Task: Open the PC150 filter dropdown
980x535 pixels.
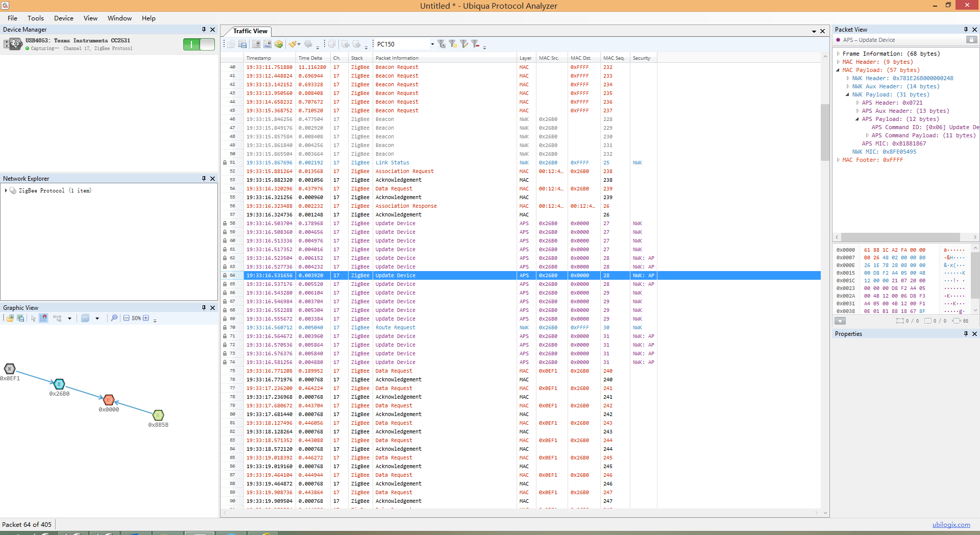Action: (432, 44)
